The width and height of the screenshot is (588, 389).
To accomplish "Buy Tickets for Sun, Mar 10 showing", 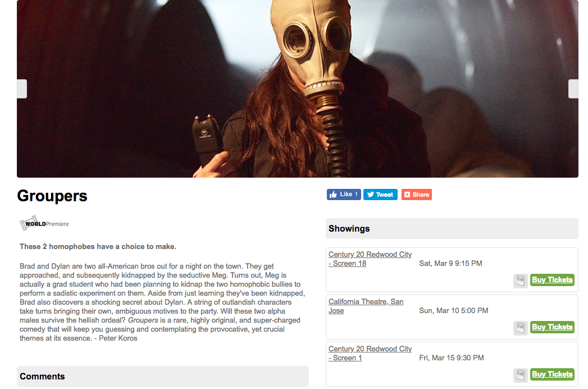I will 552,327.
